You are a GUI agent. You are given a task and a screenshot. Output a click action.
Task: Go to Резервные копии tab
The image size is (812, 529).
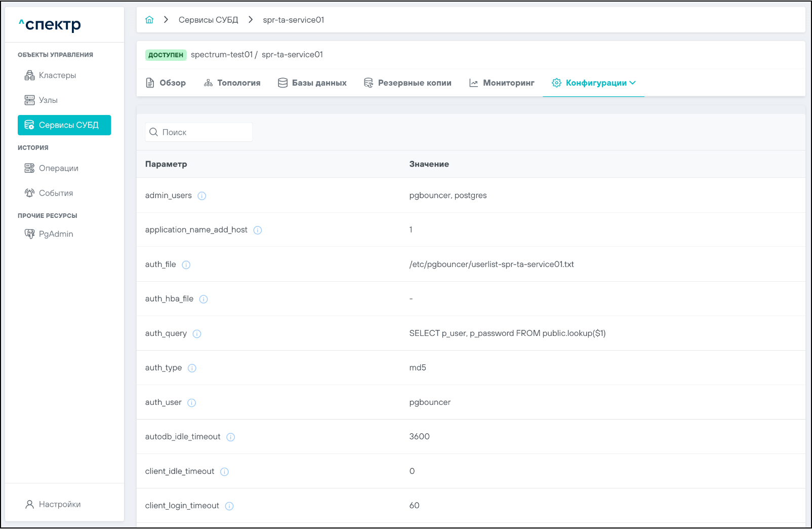pyautogui.click(x=408, y=83)
